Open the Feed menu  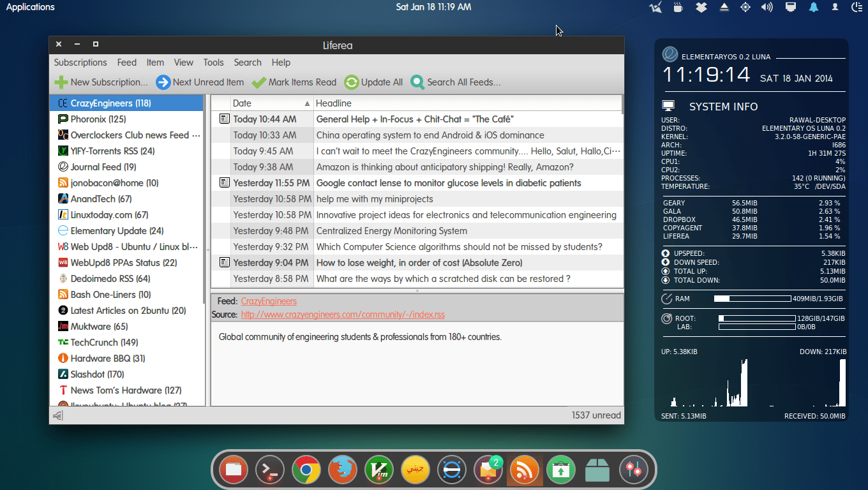127,63
